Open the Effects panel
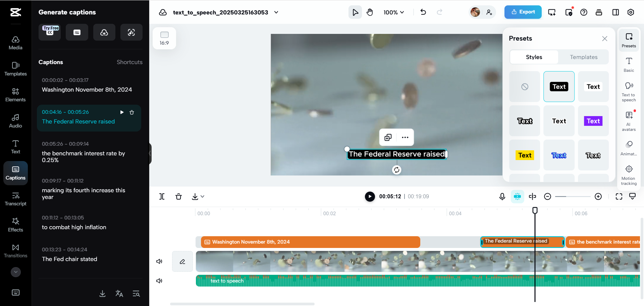 pos(15,224)
